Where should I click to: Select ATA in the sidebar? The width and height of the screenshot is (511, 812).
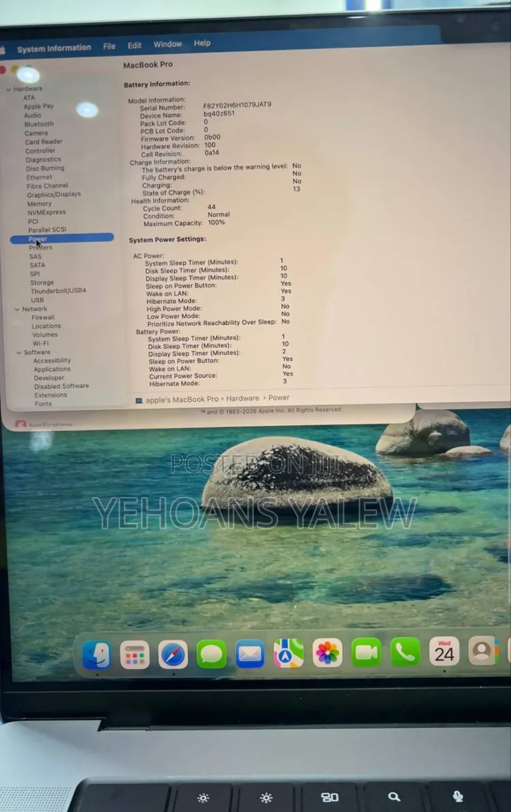tap(29, 97)
